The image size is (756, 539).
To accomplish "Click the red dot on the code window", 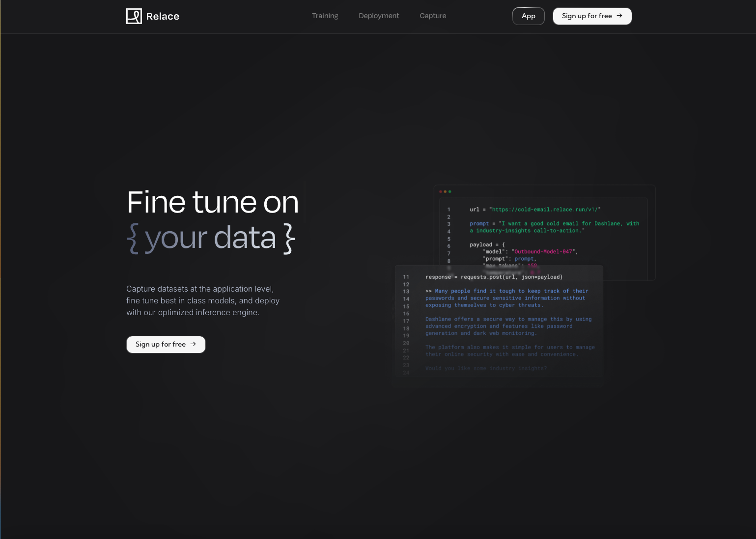I will (x=442, y=191).
